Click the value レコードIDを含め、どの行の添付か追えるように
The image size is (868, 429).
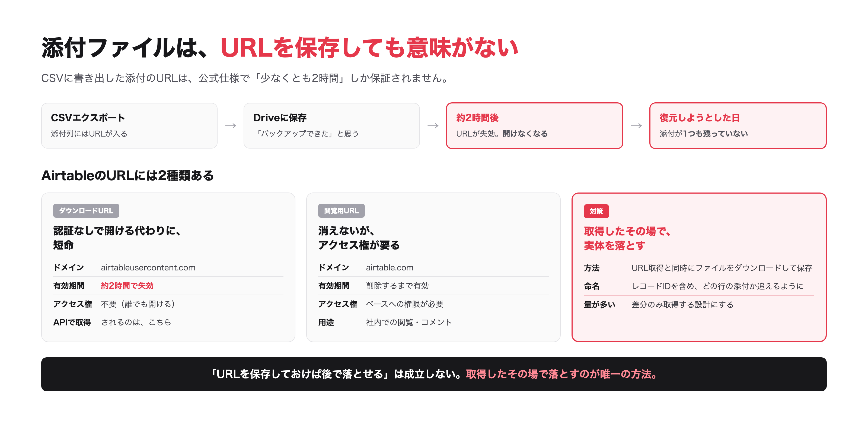(718, 286)
